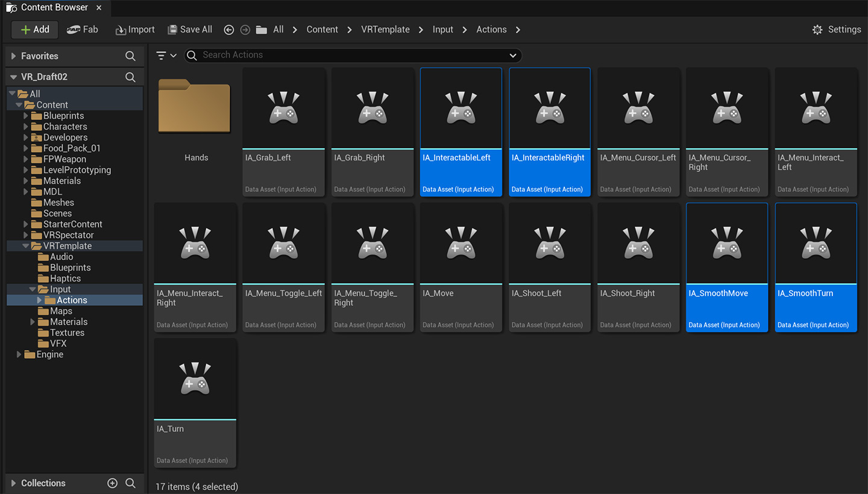Open Content Browser Settings
This screenshot has width=868, height=494.
[837, 30]
